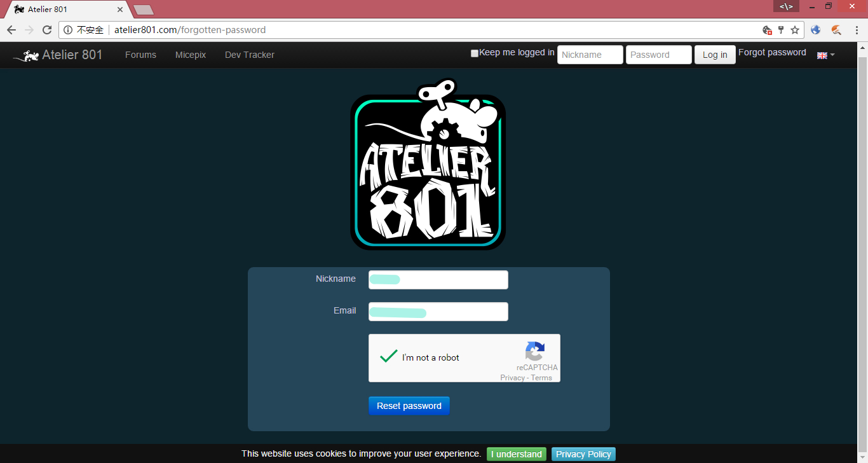This screenshot has height=463, width=868.
Task: Click the "Email" label in the reset form
Action: coord(344,310)
